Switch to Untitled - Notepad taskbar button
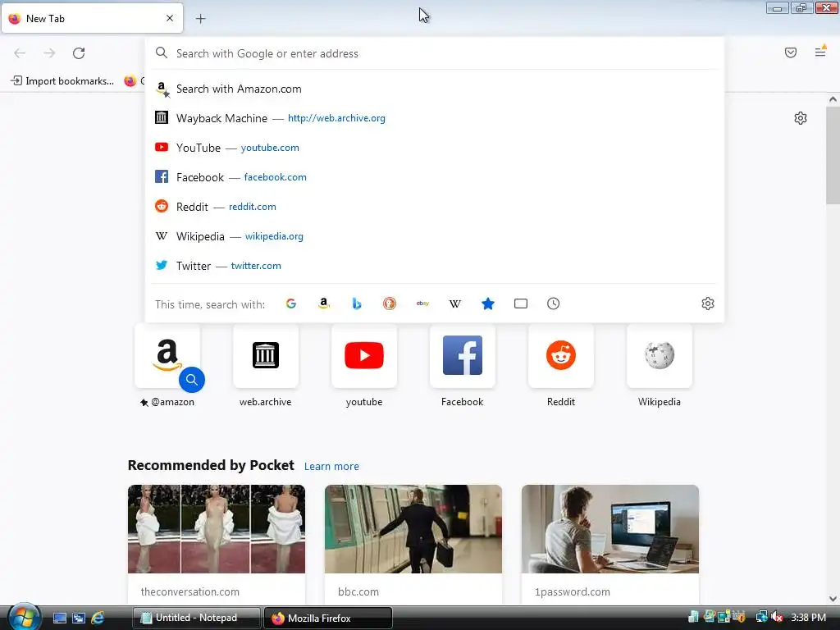Image resolution: width=840 pixels, height=630 pixels. (x=196, y=618)
